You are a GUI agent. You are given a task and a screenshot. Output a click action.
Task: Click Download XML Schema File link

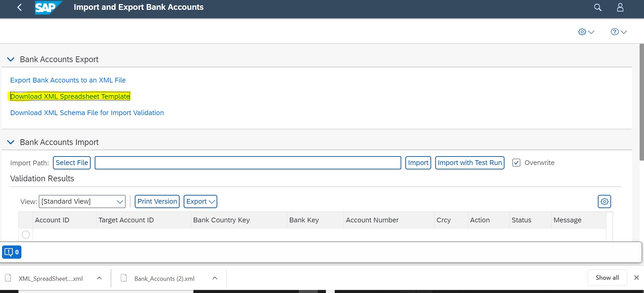coord(87,113)
